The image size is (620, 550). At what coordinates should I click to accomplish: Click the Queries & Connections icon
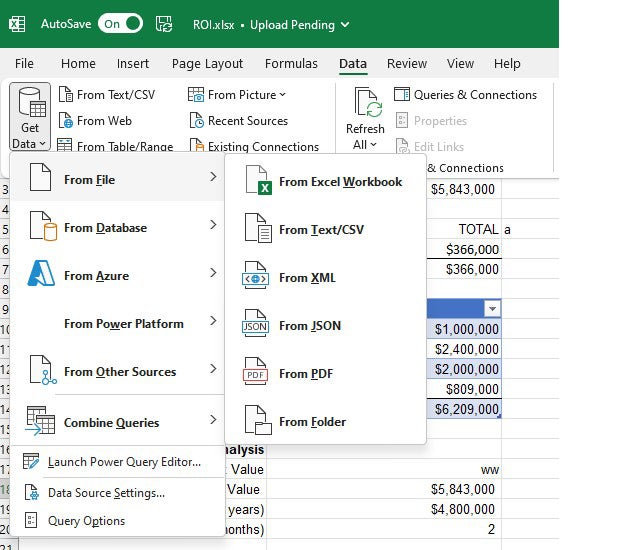coord(402,95)
